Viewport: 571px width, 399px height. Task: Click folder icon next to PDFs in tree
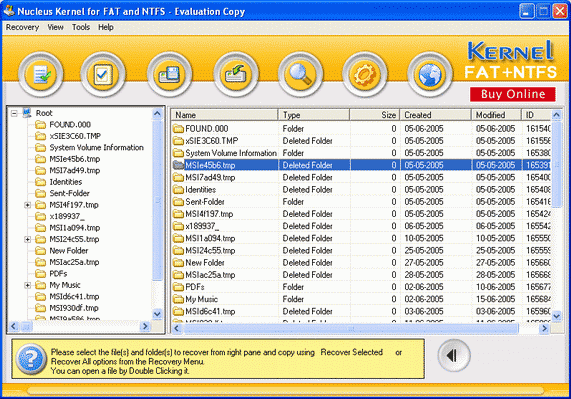(40, 273)
